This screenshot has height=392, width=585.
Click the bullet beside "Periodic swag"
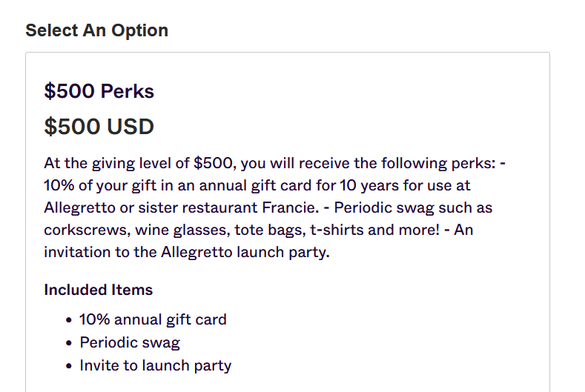click(x=69, y=343)
